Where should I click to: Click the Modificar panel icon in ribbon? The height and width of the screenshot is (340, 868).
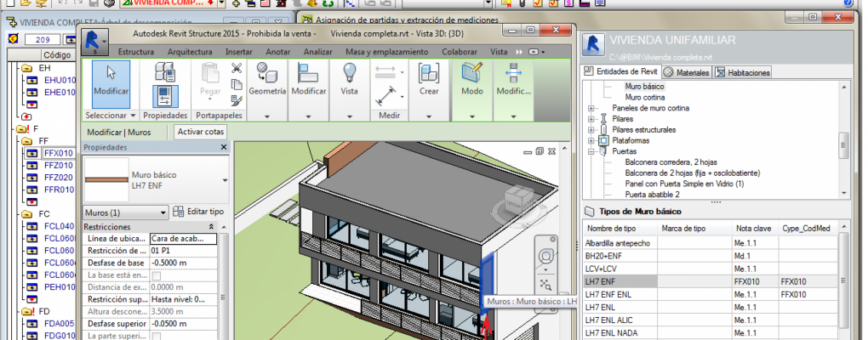point(308,72)
